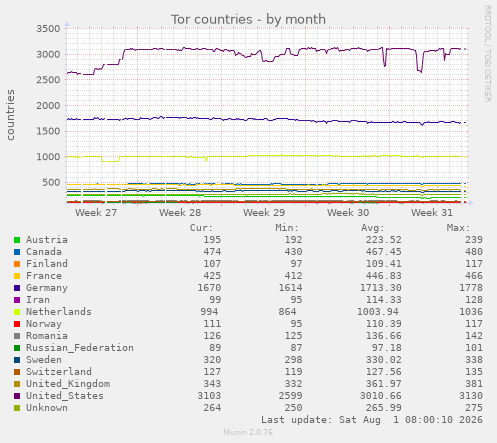This screenshot has height=443, width=497.
Task: Click the 'France' legend label
Action: coord(44,276)
